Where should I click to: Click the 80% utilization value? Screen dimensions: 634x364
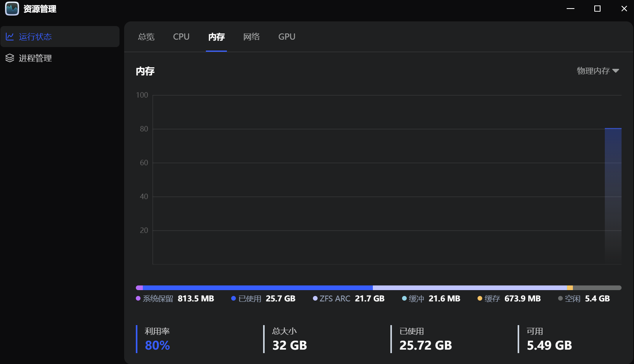[157, 345]
